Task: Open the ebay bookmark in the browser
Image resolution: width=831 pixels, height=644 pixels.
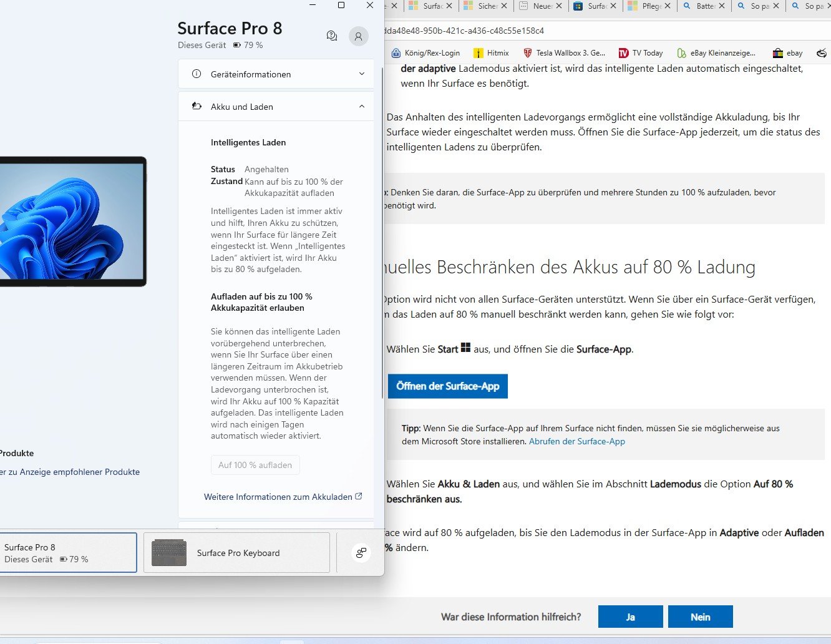Action: (787, 53)
